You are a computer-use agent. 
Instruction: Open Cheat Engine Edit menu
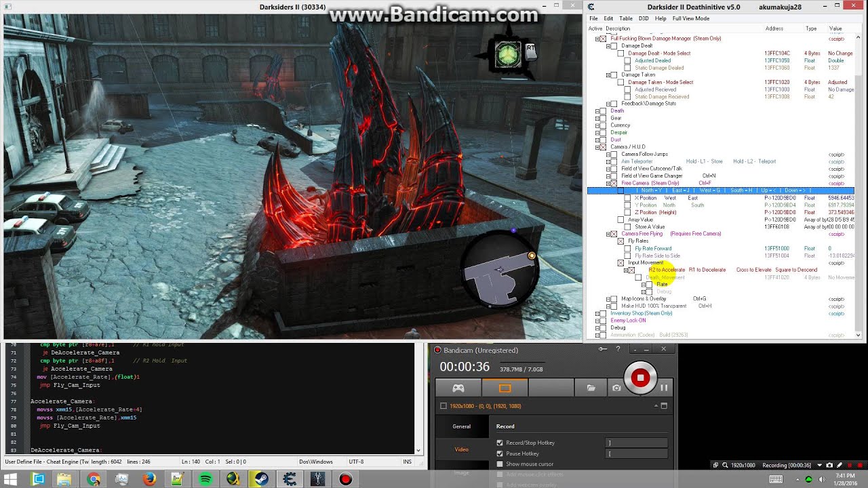(x=608, y=18)
